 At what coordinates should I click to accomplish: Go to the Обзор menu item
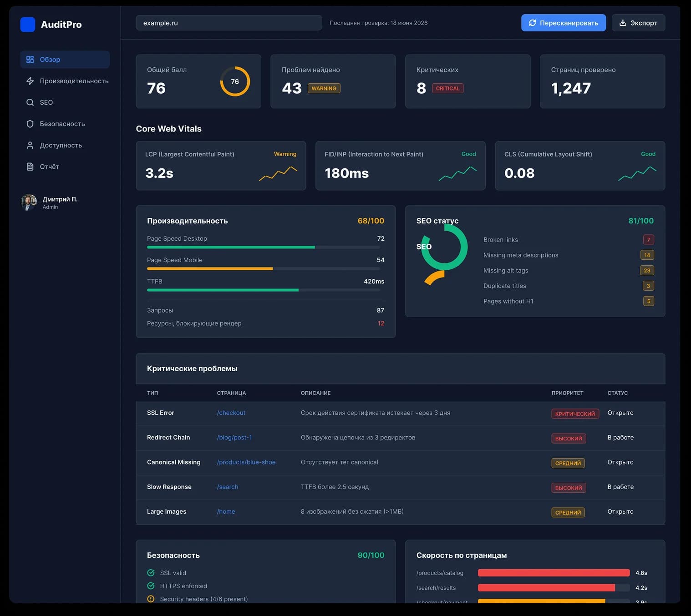(x=65, y=60)
